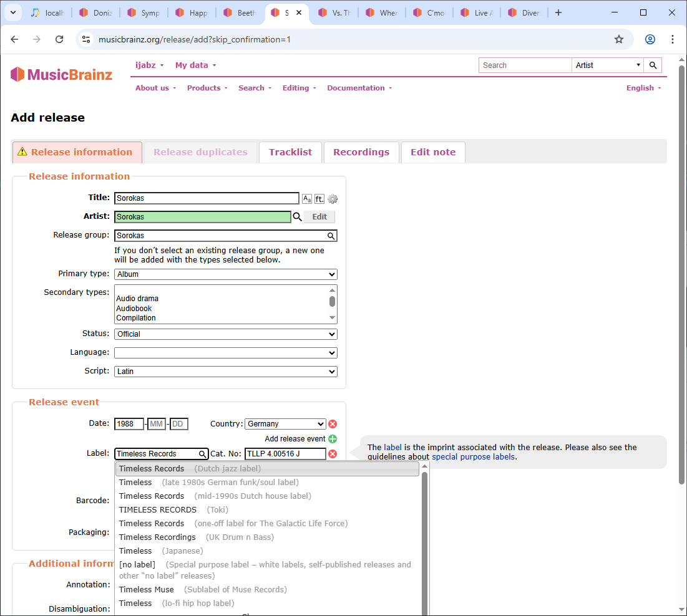The height and width of the screenshot is (616, 687).
Task: Click the Edit artist credit button
Action: pyautogui.click(x=319, y=217)
